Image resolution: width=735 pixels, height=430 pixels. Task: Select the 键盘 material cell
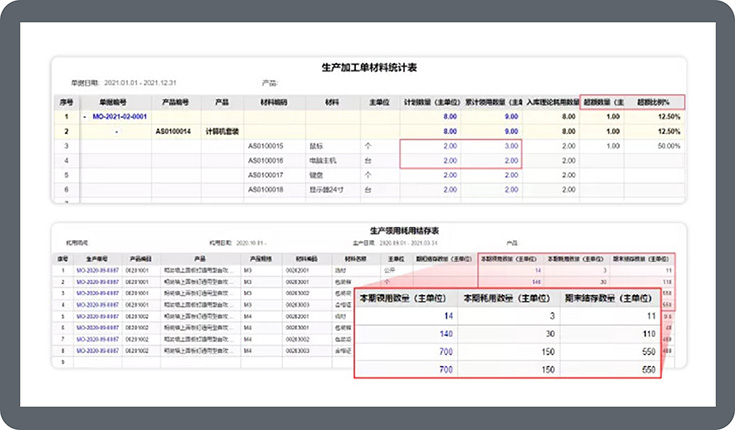316,175
